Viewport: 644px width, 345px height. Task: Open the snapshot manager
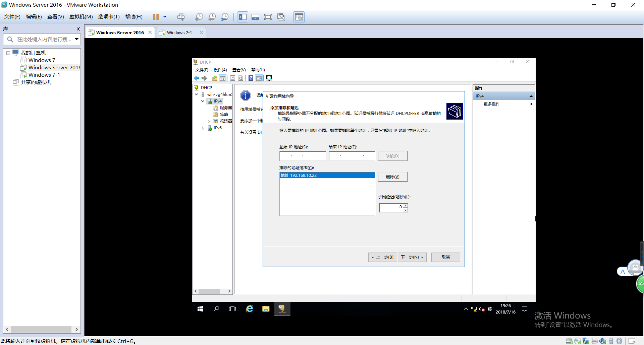pyautogui.click(x=225, y=17)
